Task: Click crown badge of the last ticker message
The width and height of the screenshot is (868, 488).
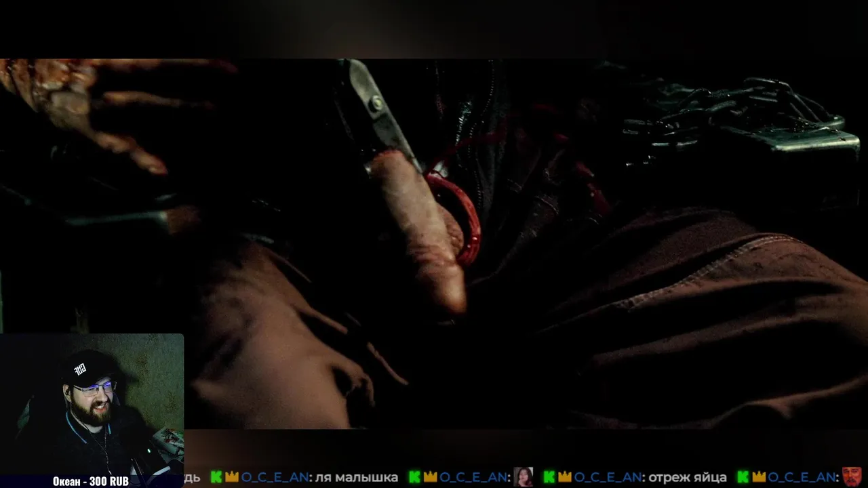Action: pyautogui.click(x=759, y=477)
